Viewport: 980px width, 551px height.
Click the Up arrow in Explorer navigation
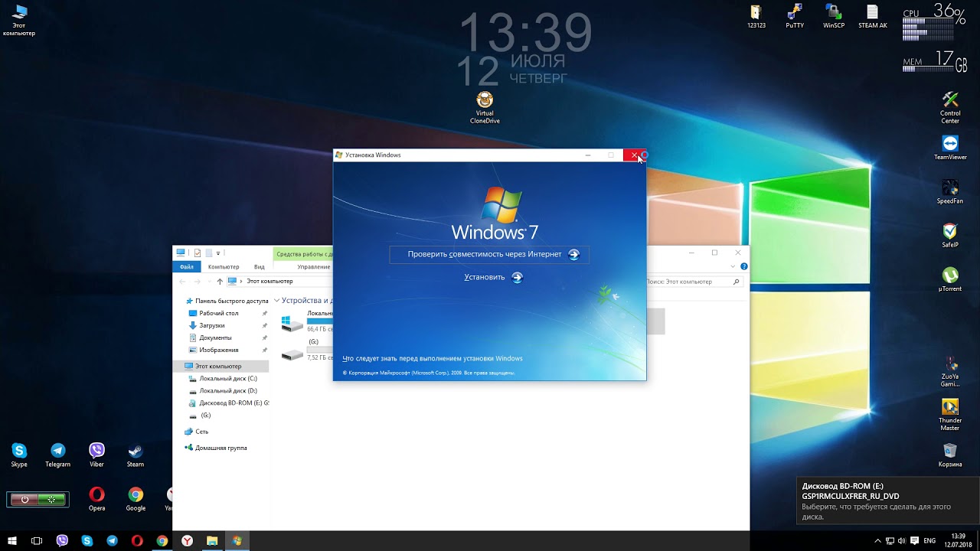pyautogui.click(x=220, y=282)
